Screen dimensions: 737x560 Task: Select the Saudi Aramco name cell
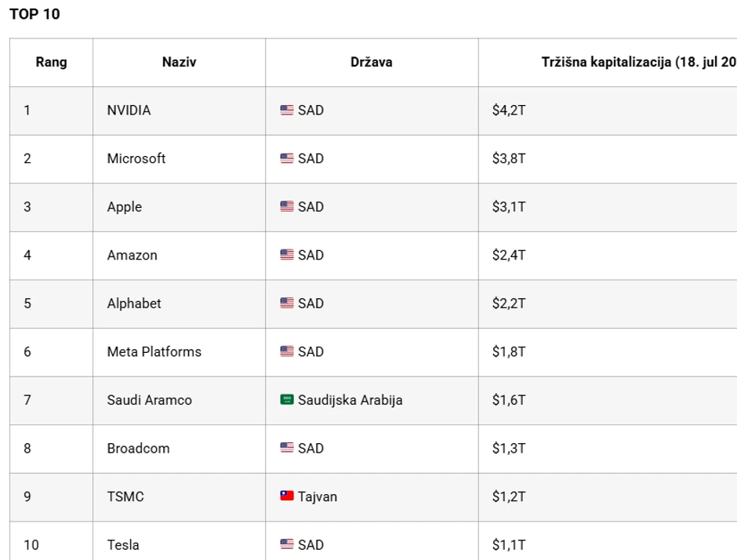pyautogui.click(x=149, y=400)
